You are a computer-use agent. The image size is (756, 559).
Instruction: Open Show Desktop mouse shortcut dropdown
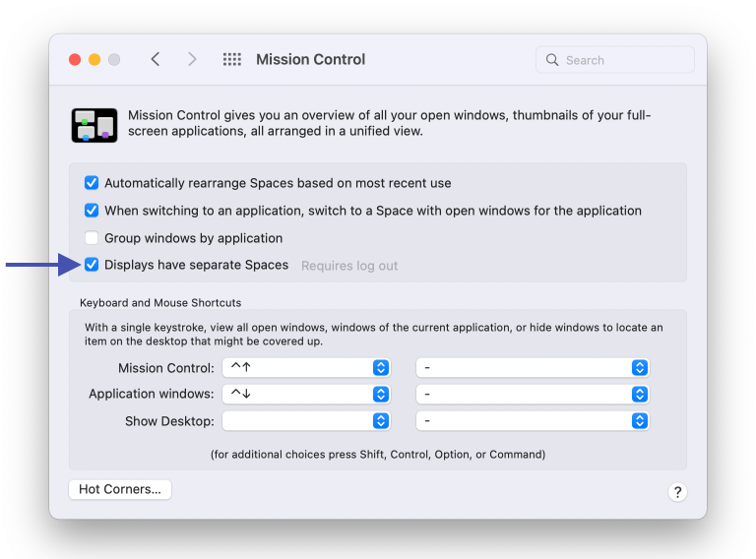(533, 420)
